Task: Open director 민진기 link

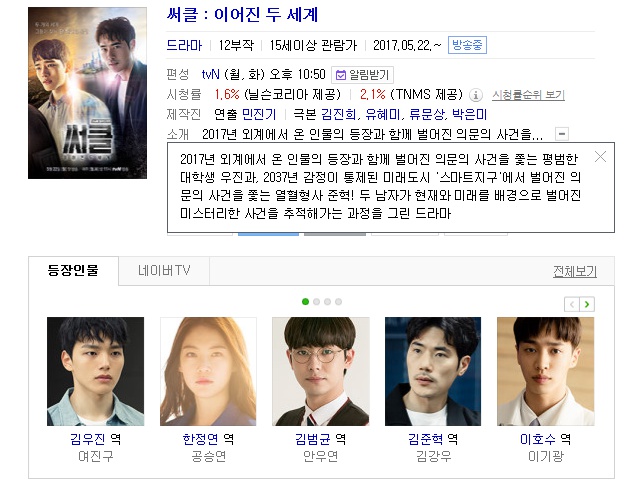Action: [259, 115]
